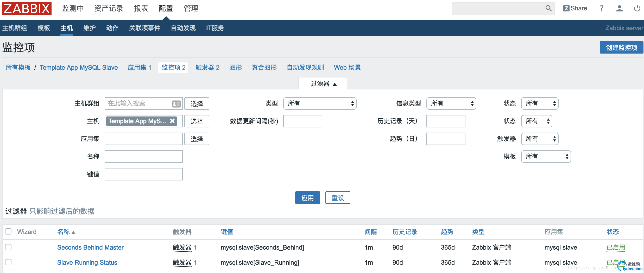Image resolution: width=644 pixels, height=273 pixels.
Task: Switch to the 触发器 2 tab
Action: click(207, 68)
